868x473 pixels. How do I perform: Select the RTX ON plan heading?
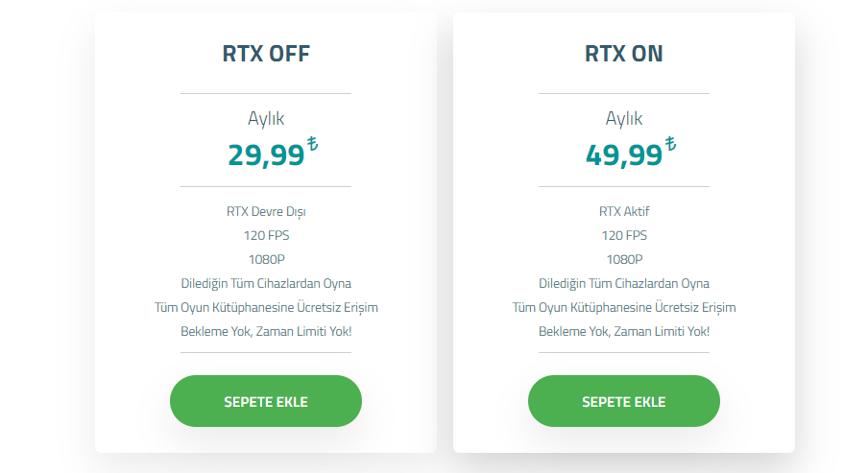(x=624, y=54)
